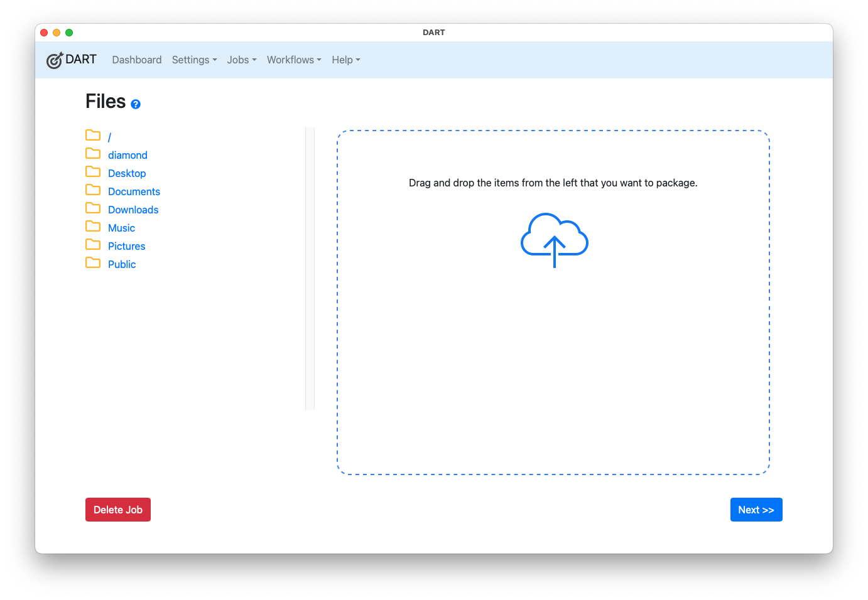Select the Pictures folder link

126,246
